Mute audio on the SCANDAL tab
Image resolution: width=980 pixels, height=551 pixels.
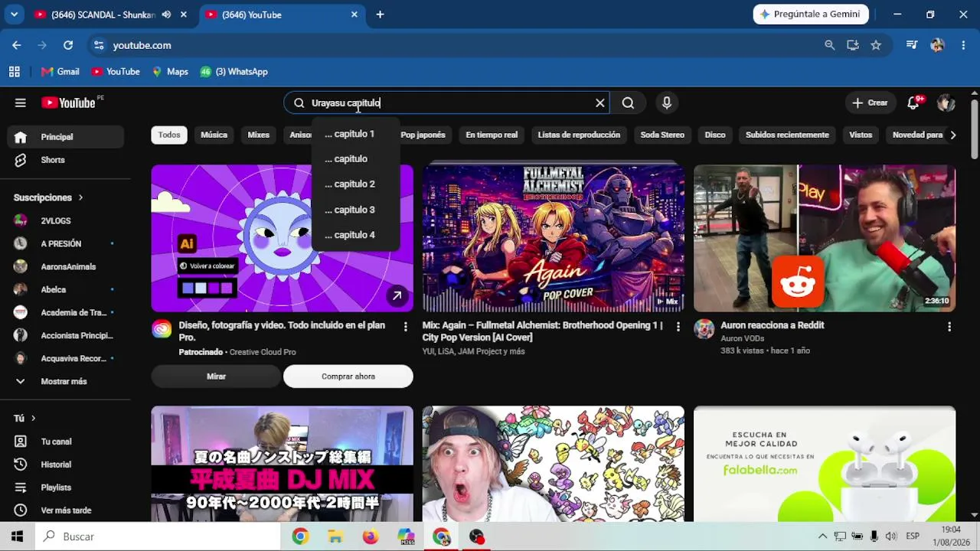(166, 15)
